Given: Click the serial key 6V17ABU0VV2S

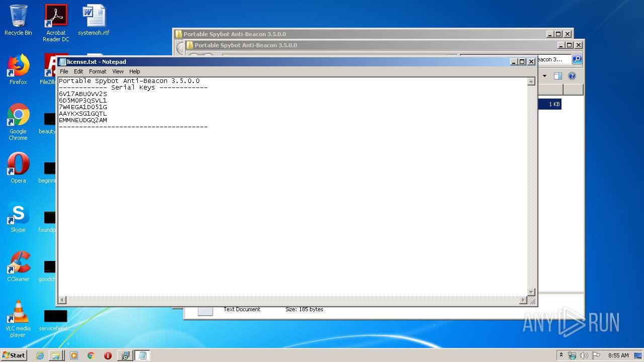Looking at the screenshot, I should [x=83, y=94].
